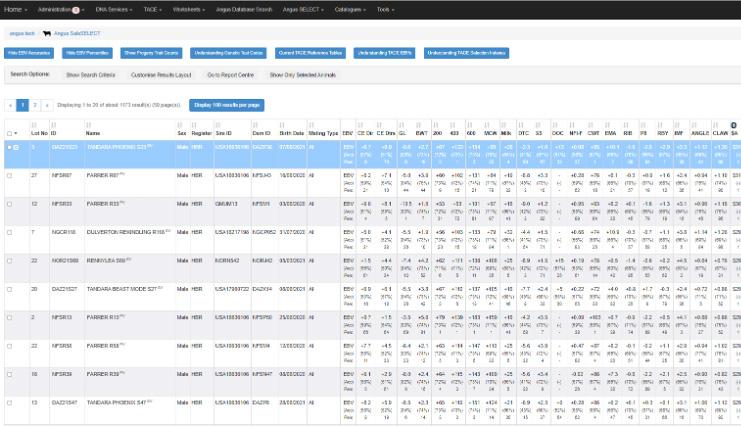Click Understanding Genetic Test Codes button
This screenshot has width=741, height=426.
228,53
